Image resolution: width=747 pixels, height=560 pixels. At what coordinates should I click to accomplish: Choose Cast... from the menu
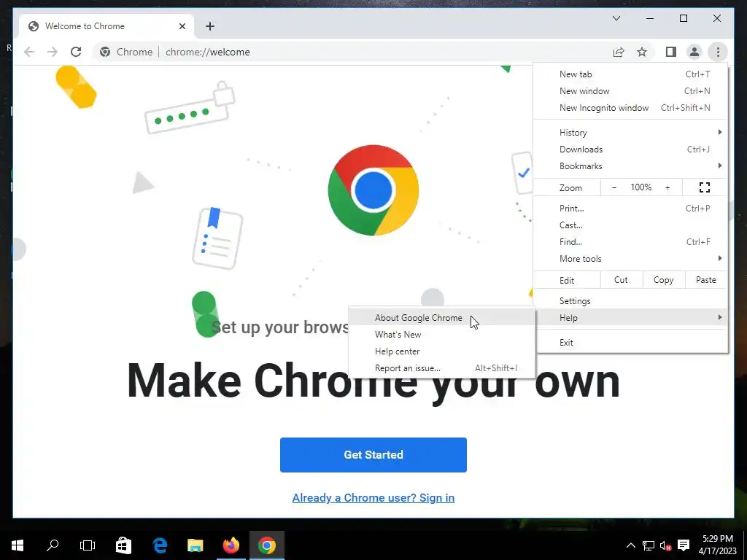coord(631,225)
